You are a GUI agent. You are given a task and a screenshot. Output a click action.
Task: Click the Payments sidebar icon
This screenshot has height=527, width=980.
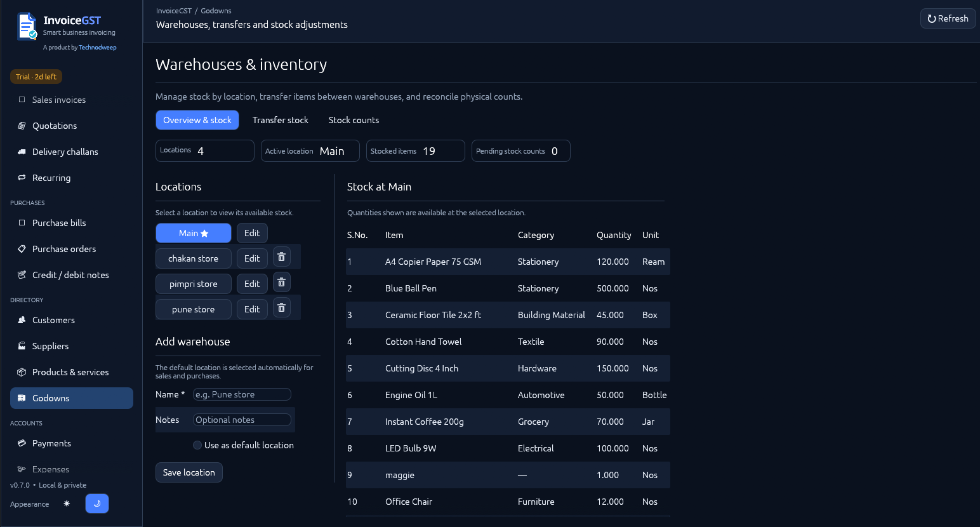pyautogui.click(x=22, y=443)
